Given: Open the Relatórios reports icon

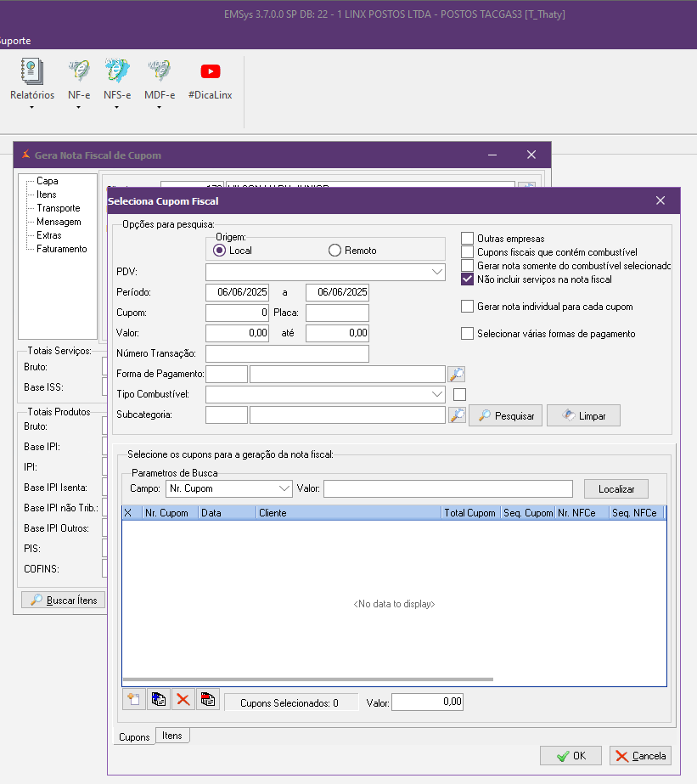Looking at the screenshot, I should [31, 72].
